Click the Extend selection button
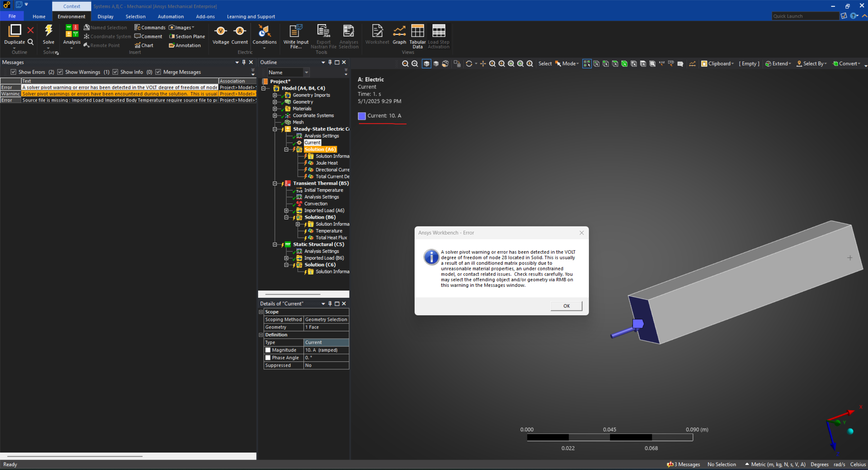The height and width of the screenshot is (470, 868). tap(778, 63)
